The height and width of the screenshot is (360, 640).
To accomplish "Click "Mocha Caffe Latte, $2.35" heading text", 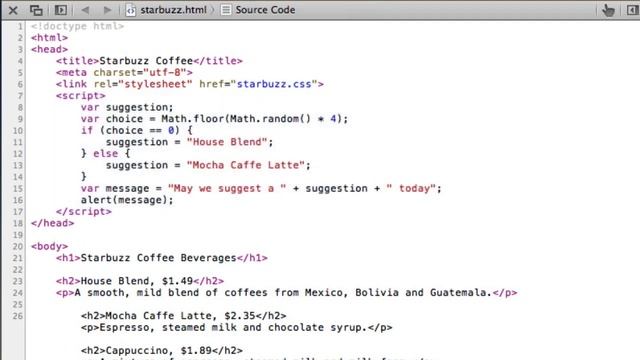I will tap(180, 316).
